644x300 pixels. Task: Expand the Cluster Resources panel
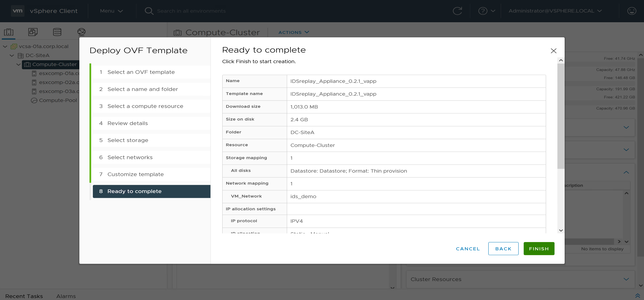[626, 279]
